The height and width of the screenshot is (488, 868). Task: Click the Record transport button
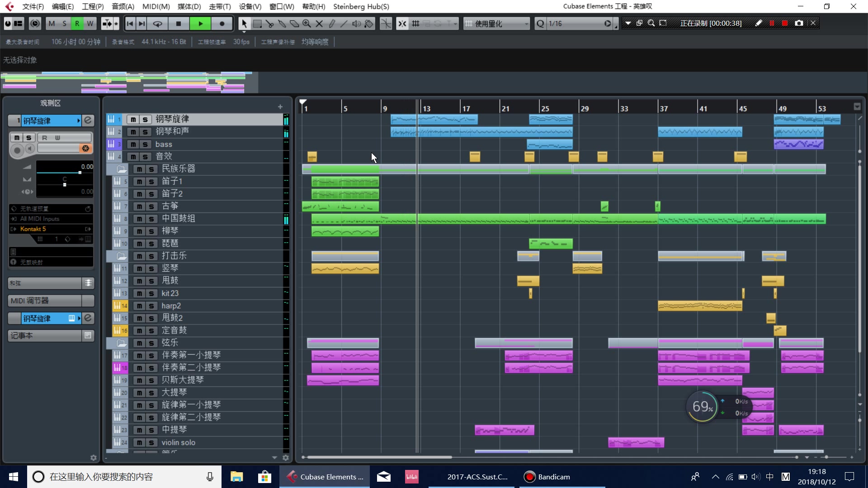coord(222,23)
